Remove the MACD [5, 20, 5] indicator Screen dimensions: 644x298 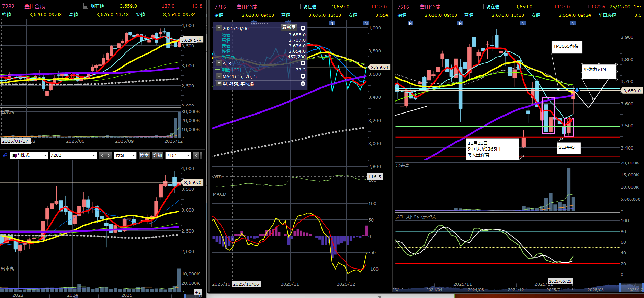[x=303, y=76]
